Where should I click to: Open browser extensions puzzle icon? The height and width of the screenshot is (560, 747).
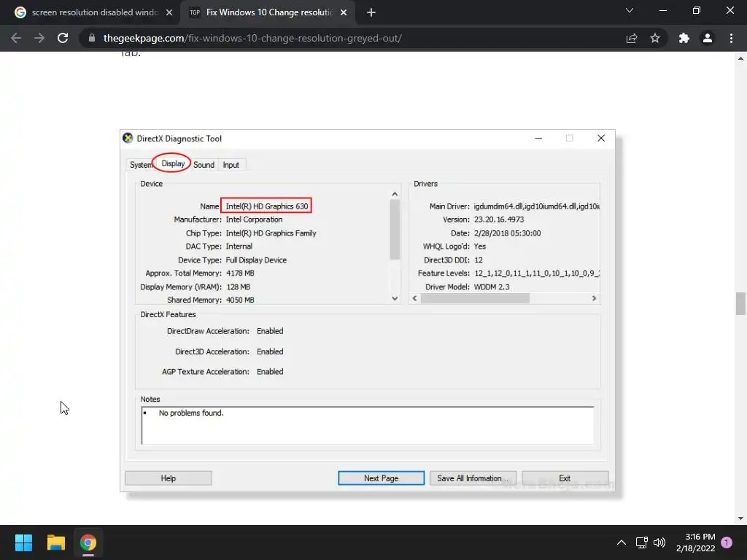pyautogui.click(x=684, y=38)
